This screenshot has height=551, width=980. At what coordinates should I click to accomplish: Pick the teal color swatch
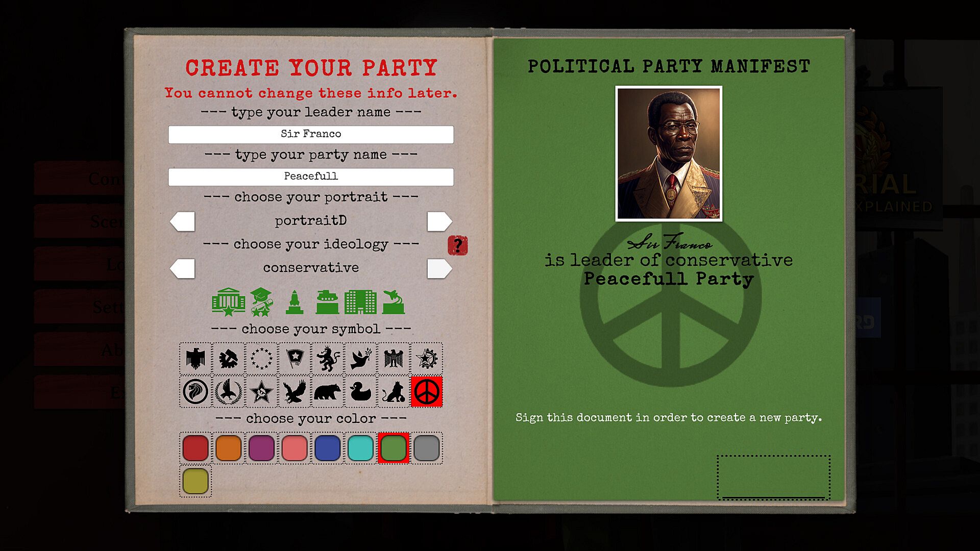pos(360,448)
